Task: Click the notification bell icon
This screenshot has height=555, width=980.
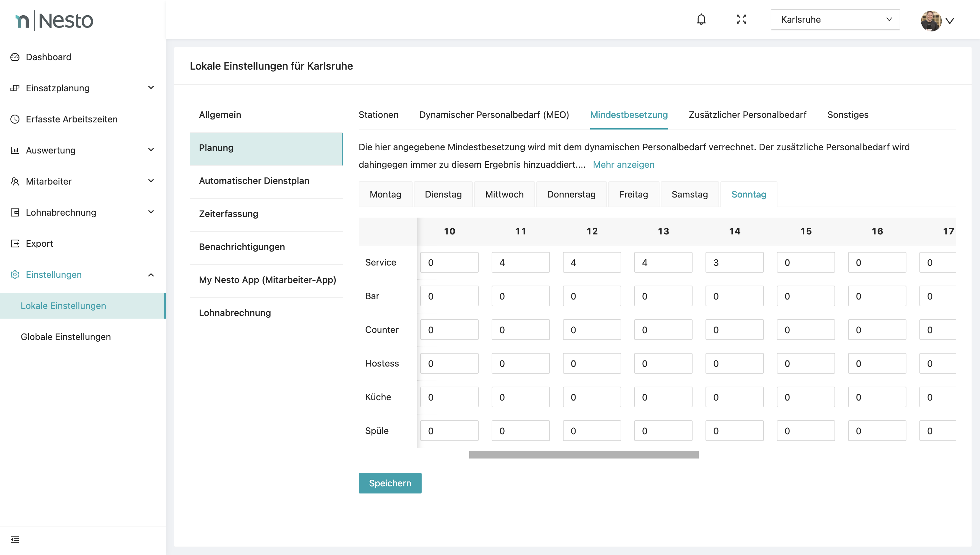Action: [x=701, y=19]
